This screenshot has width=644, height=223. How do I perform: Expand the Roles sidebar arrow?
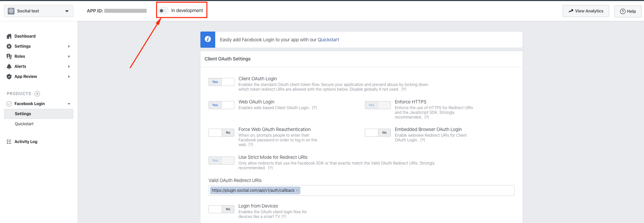coord(69,56)
